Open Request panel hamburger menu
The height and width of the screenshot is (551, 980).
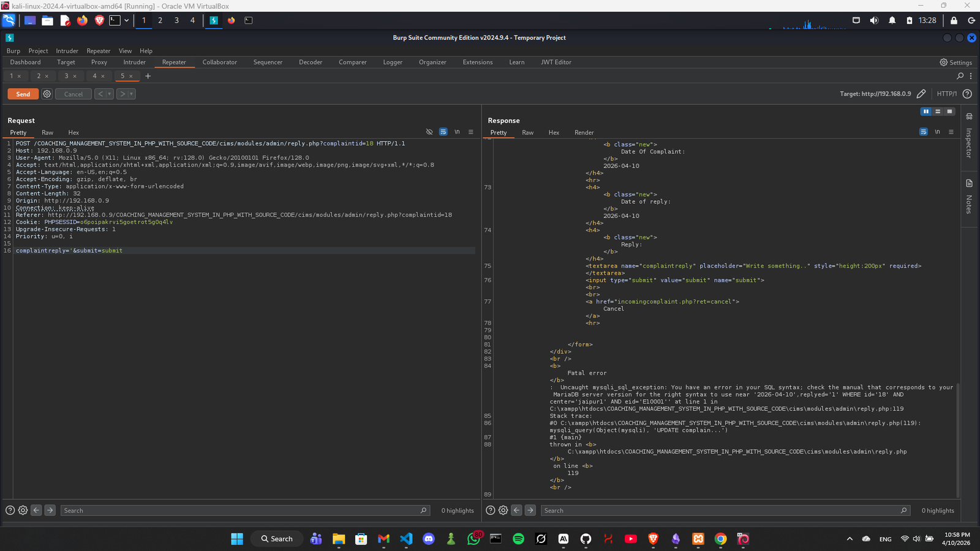471,132
